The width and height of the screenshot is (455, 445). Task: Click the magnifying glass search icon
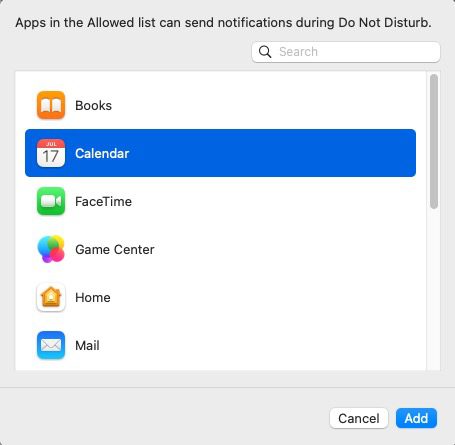tap(265, 52)
